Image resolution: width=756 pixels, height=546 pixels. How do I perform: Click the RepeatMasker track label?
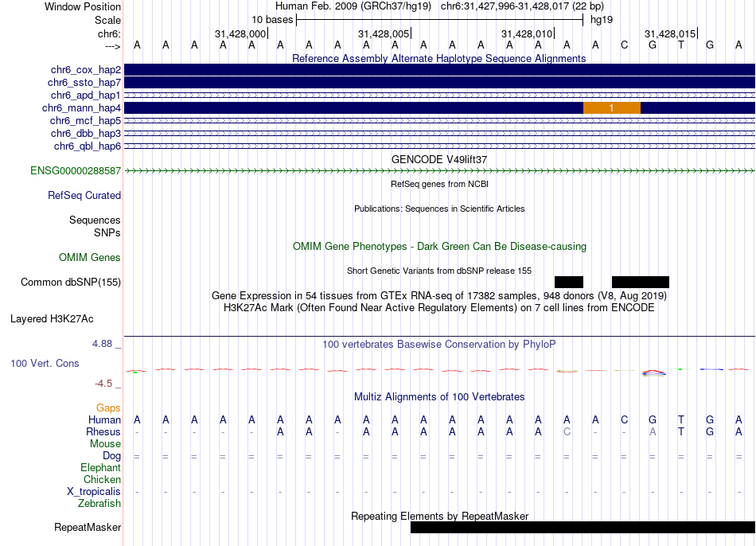point(88,527)
